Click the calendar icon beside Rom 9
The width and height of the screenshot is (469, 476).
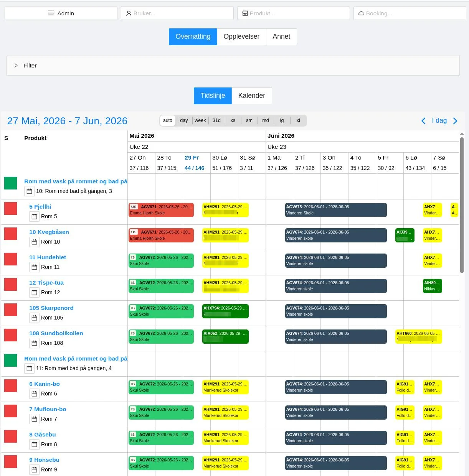(34, 470)
